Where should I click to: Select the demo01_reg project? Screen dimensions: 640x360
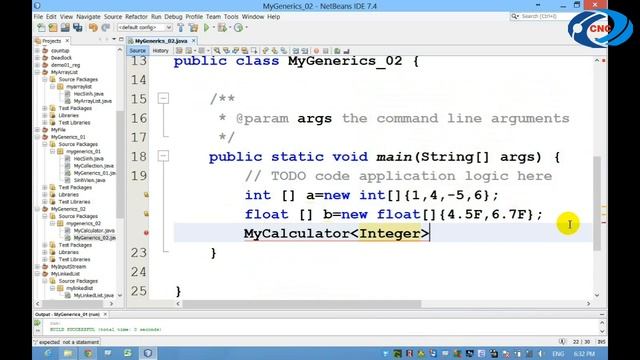[x=65, y=65]
